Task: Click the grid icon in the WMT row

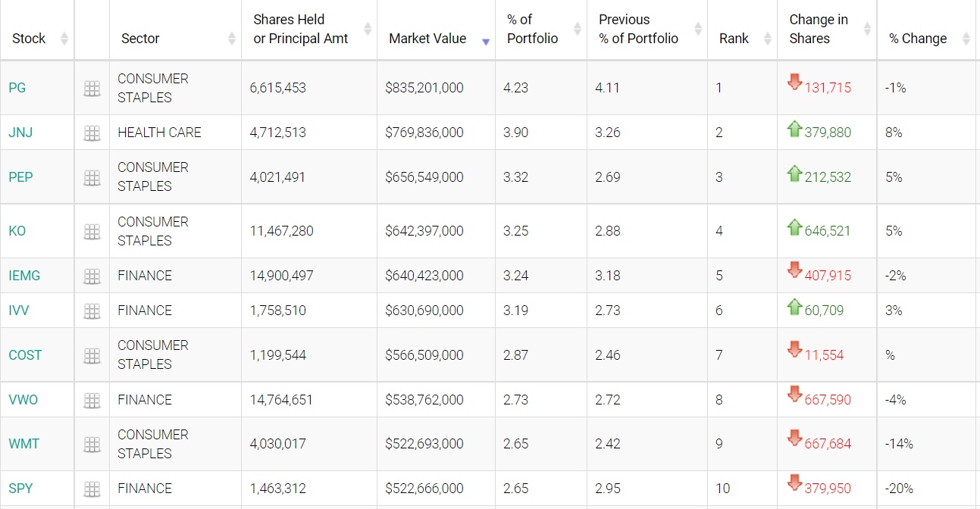Action: pos(92,445)
